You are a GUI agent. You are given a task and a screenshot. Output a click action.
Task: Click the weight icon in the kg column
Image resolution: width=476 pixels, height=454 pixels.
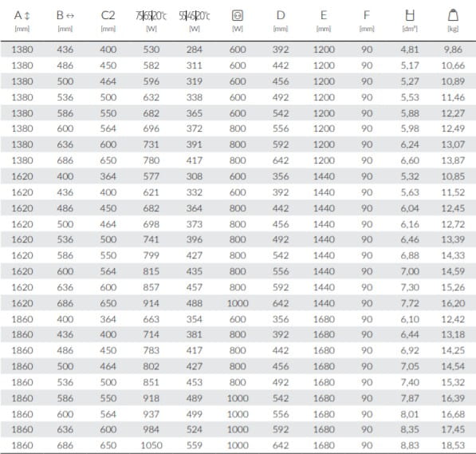point(453,15)
